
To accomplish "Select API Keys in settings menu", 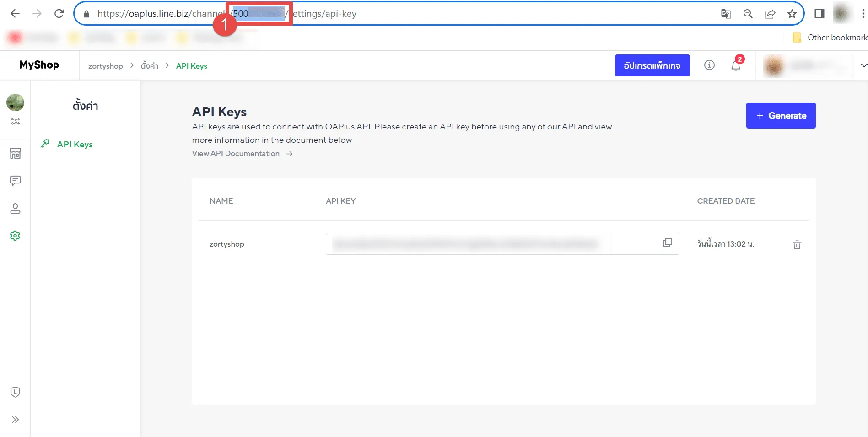I will 75,145.
